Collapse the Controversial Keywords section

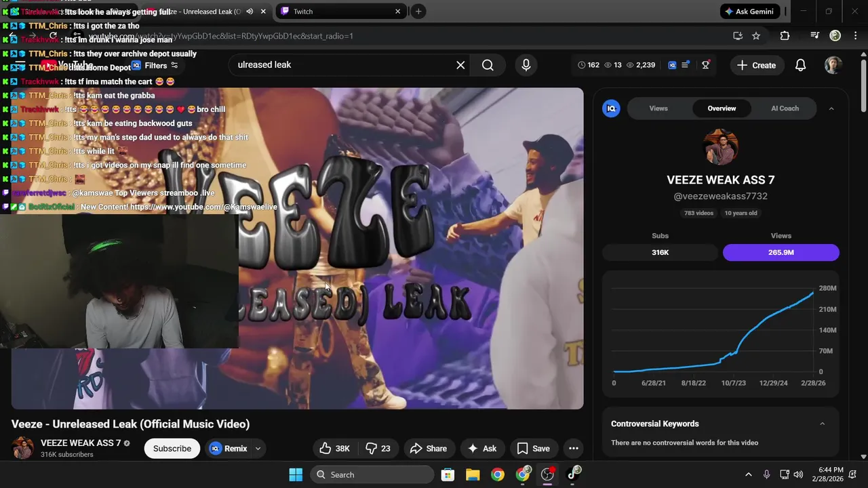pos(823,424)
